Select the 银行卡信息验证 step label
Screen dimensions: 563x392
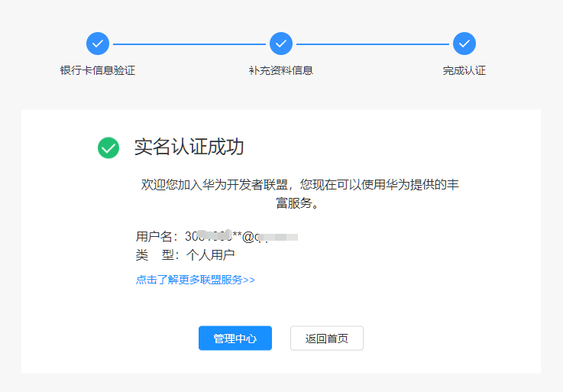[x=98, y=70]
